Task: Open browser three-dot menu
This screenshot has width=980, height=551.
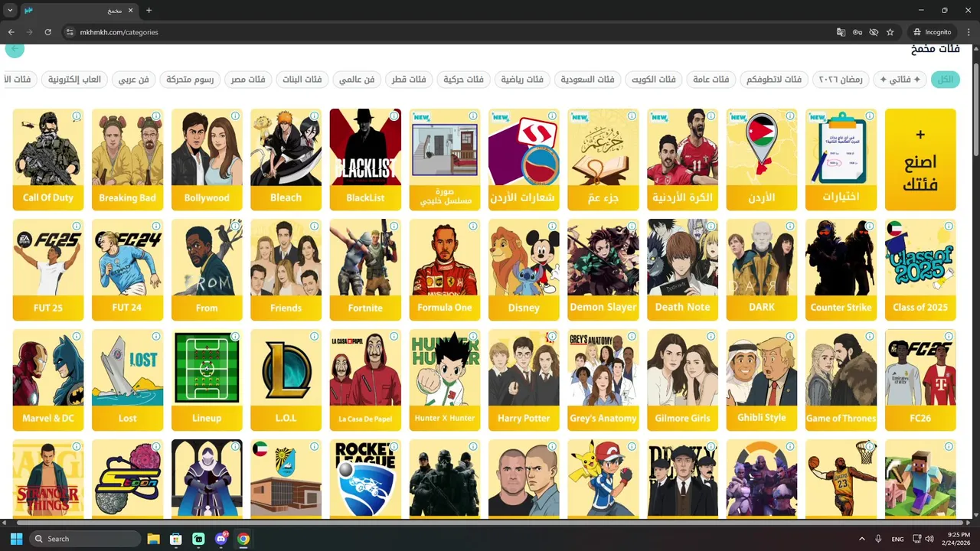Action: coord(969,32)
